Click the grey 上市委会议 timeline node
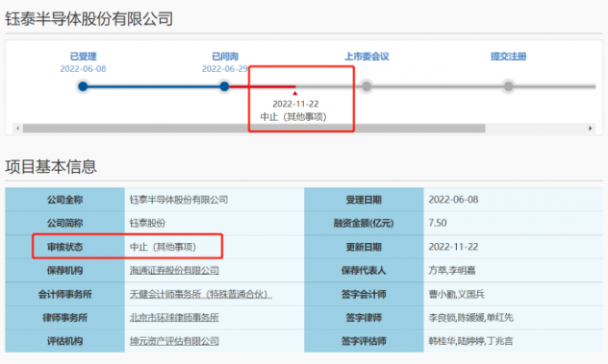This screenshot has width=608, height=364. (x=367, y=86)
